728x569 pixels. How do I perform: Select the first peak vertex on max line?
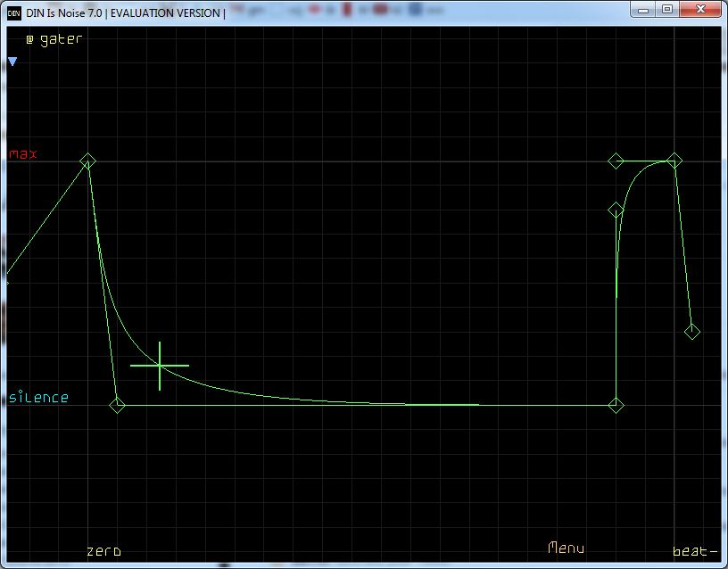click(87, 161)
